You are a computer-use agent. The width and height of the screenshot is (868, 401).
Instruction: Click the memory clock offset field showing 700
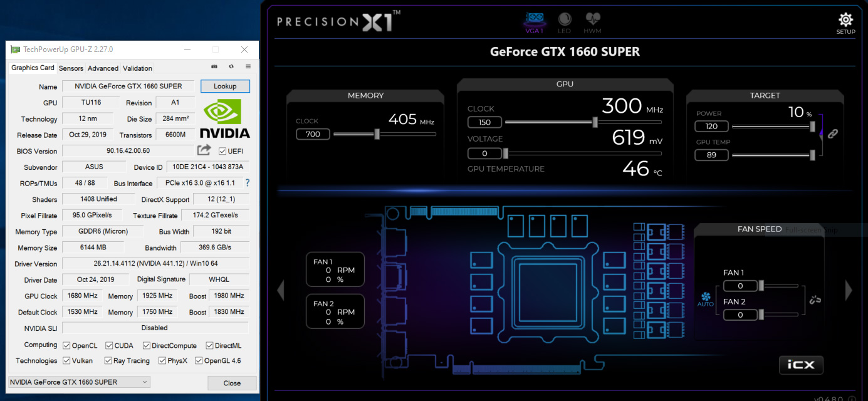[x=313, y=133]
